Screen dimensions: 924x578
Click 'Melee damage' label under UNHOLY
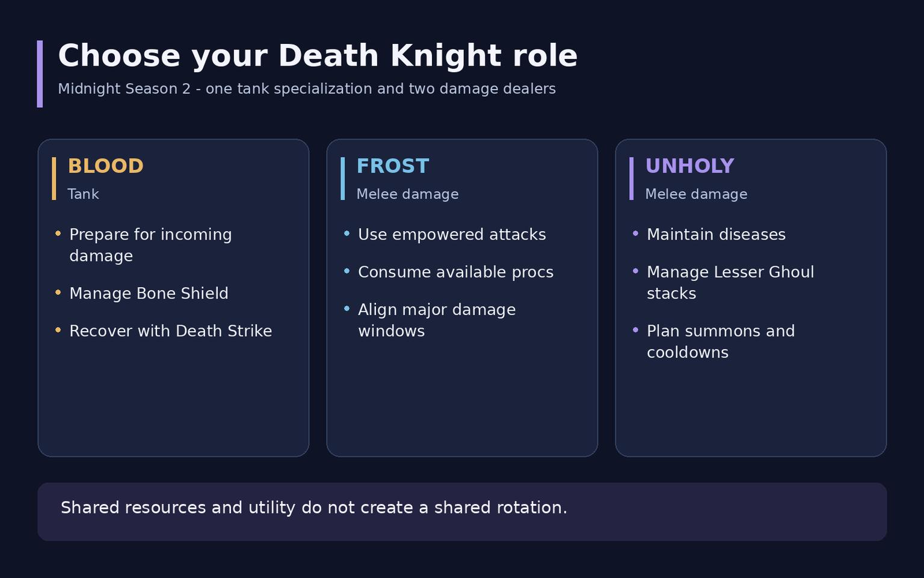pyautogui.click(x=696, y=194)
